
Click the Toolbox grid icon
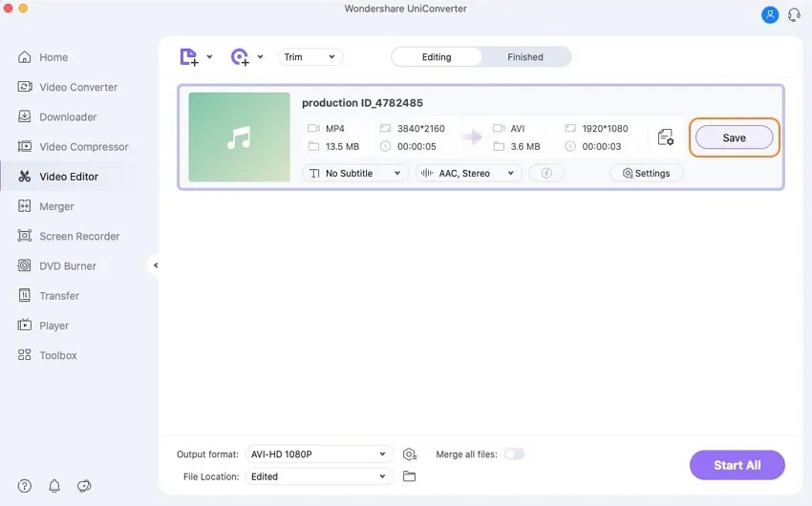[24, 355]
